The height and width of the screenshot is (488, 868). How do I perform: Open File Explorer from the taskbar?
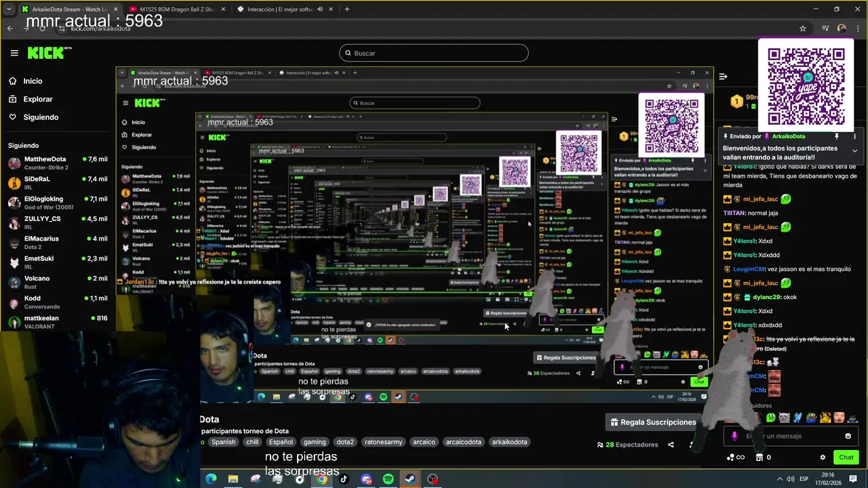(233, 479)
